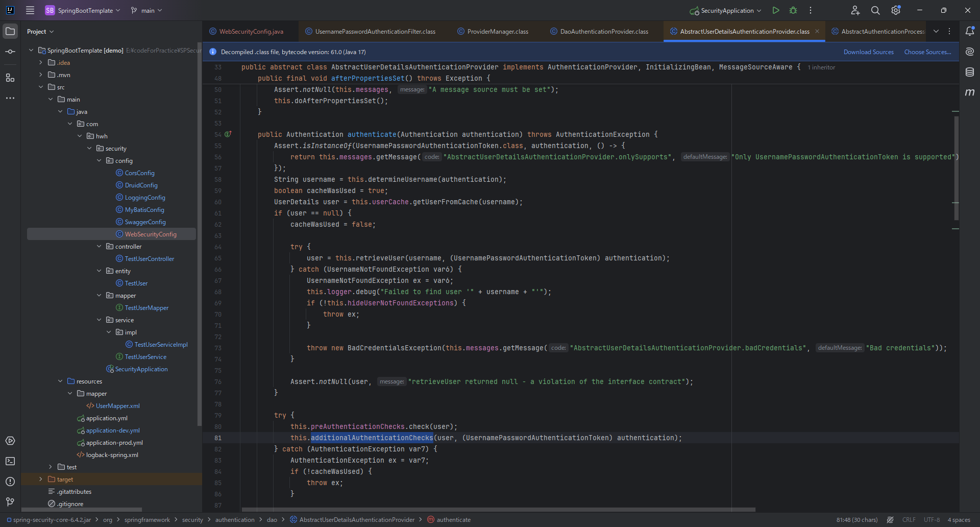Toggle the Project tool window
Screen dimensions: 980x527
pyautogui.click(x=10, y=31)
